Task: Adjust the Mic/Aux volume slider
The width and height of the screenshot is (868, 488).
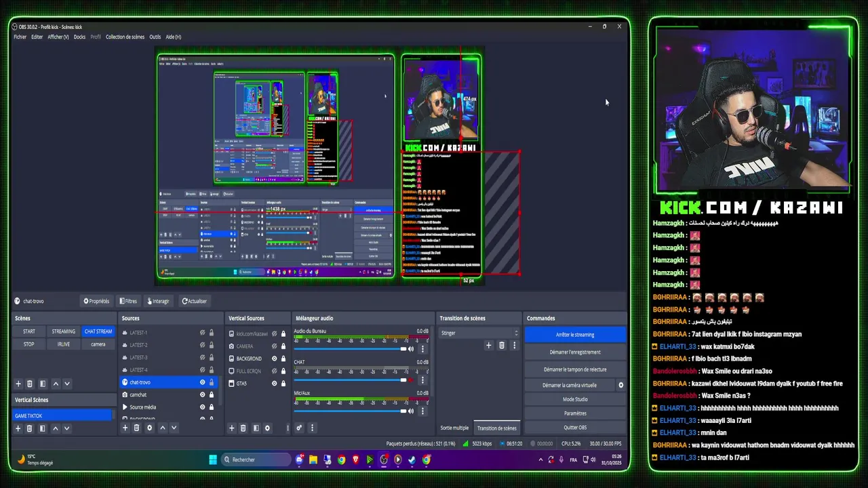Action: point(350,411)
